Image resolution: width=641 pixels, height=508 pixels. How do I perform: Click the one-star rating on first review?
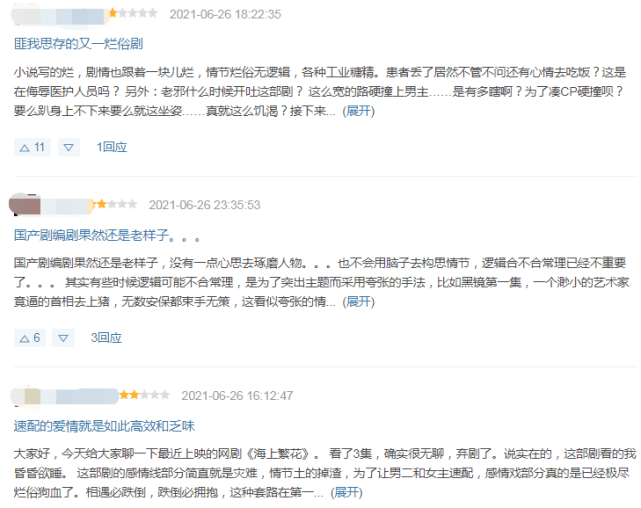click(133, 14)
